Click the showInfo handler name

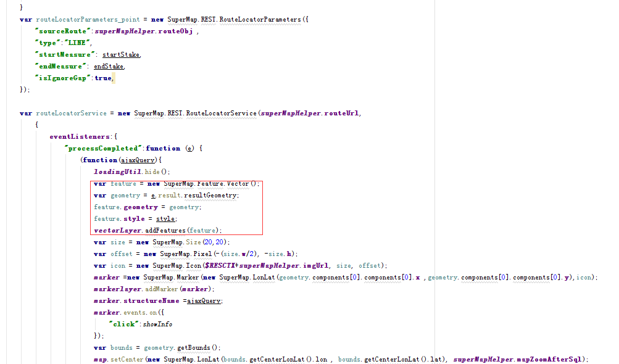pyautogui.click(x=157, y=324)
